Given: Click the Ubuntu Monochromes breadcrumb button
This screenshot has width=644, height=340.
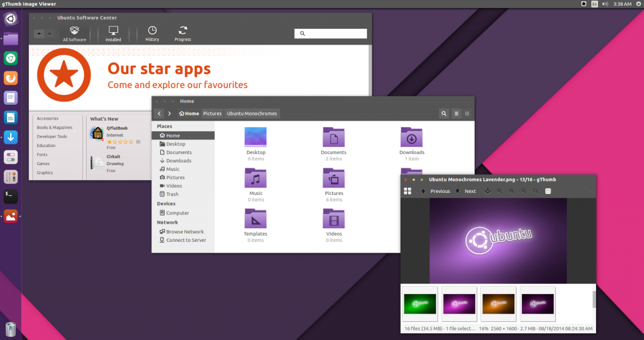Looking at the screenshot, I should [x=252, y=113].
